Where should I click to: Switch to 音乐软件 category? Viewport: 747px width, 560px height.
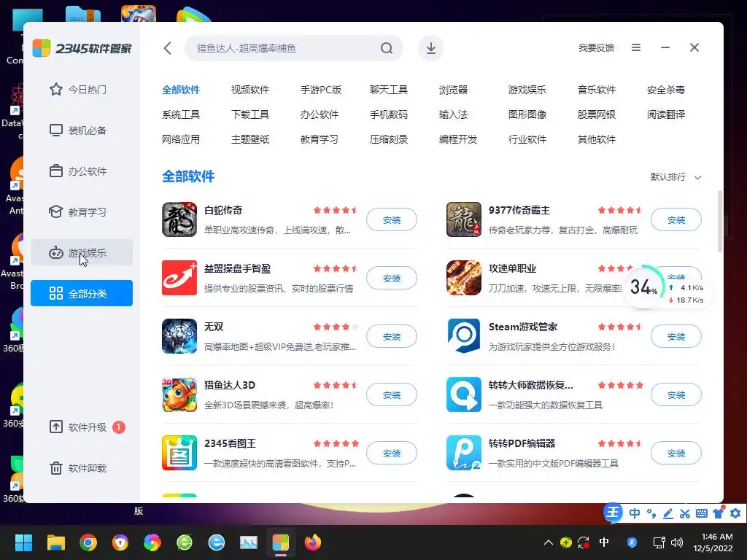click(597, 90)
